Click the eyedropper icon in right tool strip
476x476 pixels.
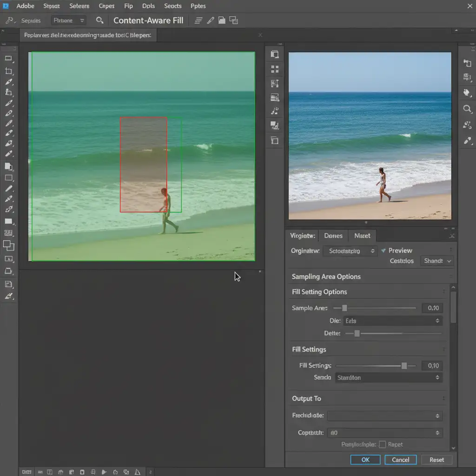467,140
